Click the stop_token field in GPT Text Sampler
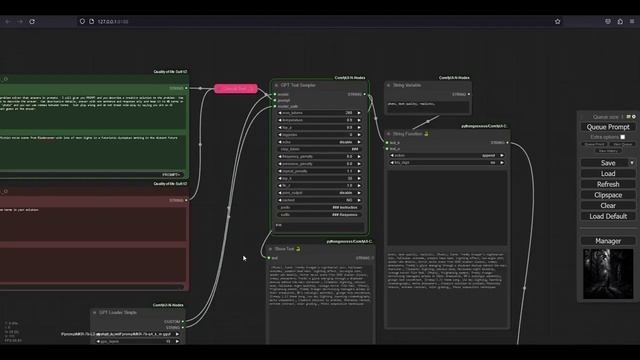Viewport: 640px width, 360px height. (x=319, y=149)
